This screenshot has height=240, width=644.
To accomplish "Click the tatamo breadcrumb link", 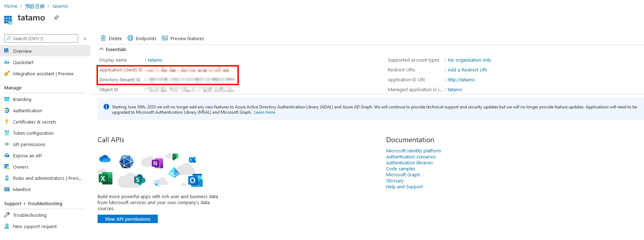I will point(60,6).
